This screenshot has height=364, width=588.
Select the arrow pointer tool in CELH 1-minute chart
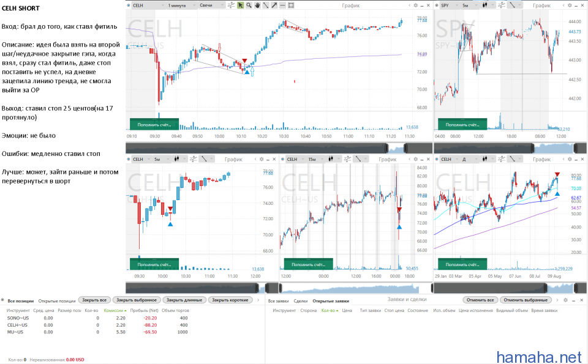(x=240, y=6)
